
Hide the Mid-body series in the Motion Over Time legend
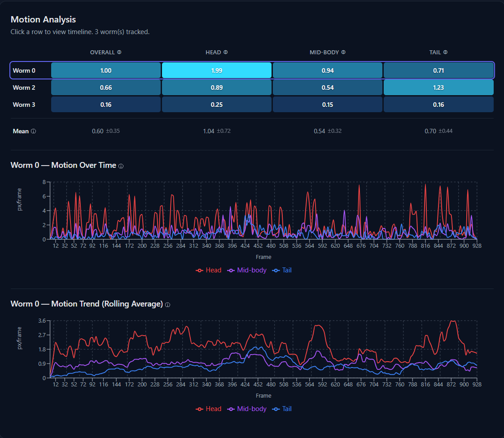pos(246,270)
